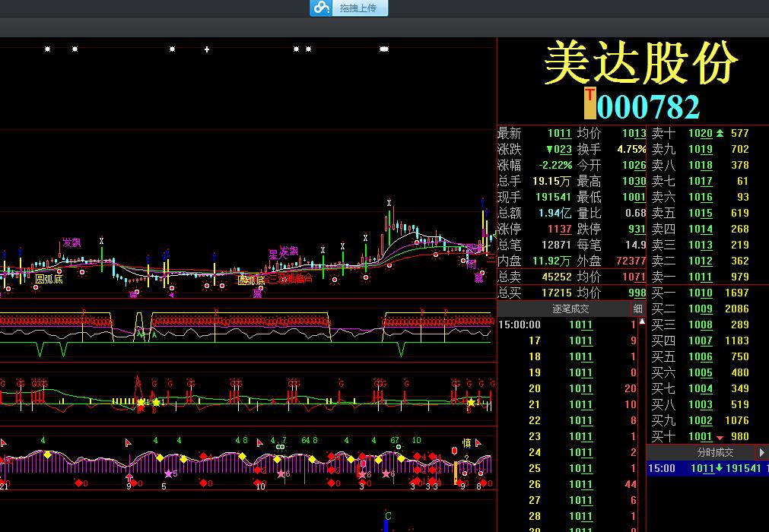Click the yellow 慎 marker on the bottom indicator
769x532 pixels.
point(466,443)
